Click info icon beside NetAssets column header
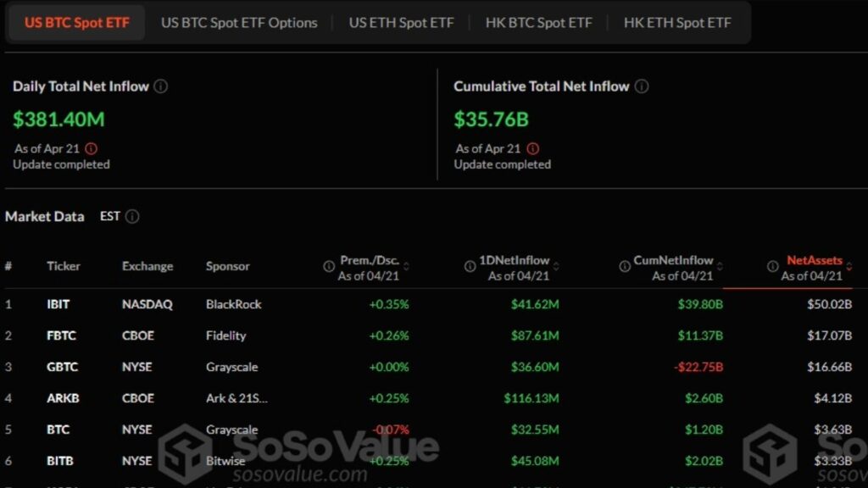Viewport: 868px width, 488px height. point(773,266)
